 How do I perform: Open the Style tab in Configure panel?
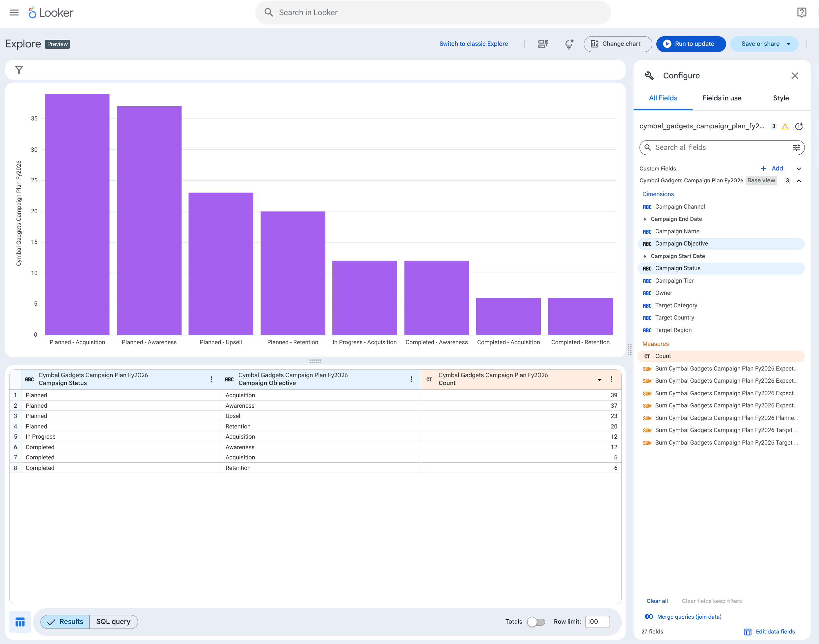tap(781, 98)
